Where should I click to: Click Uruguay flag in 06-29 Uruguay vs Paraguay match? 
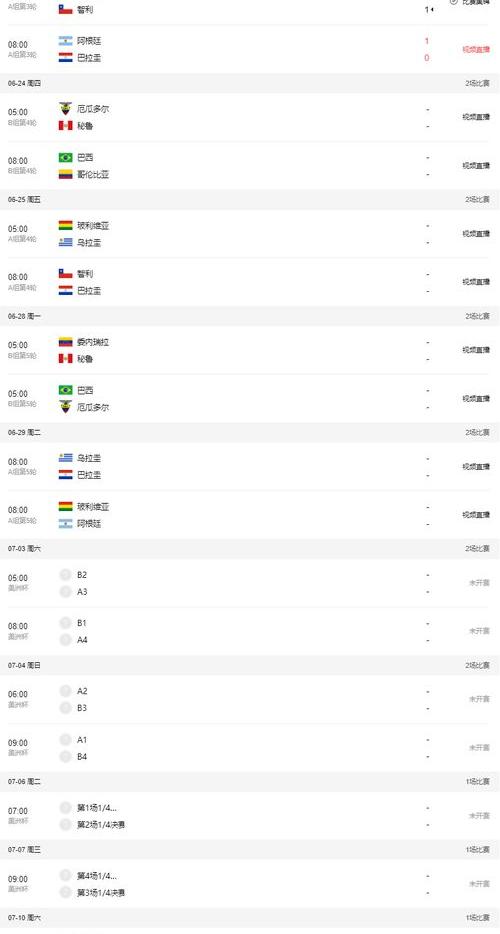(x=66, y=458)
